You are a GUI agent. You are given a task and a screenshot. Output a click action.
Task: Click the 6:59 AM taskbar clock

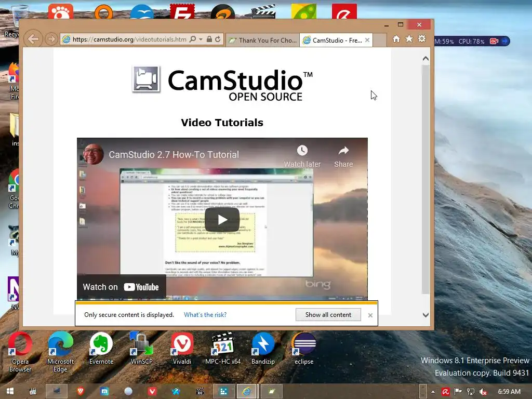509,392
